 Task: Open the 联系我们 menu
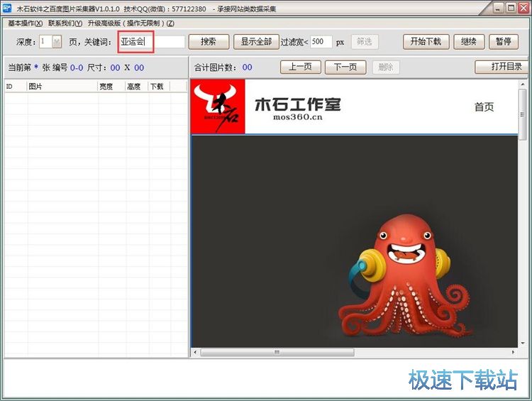pos(65,23)
